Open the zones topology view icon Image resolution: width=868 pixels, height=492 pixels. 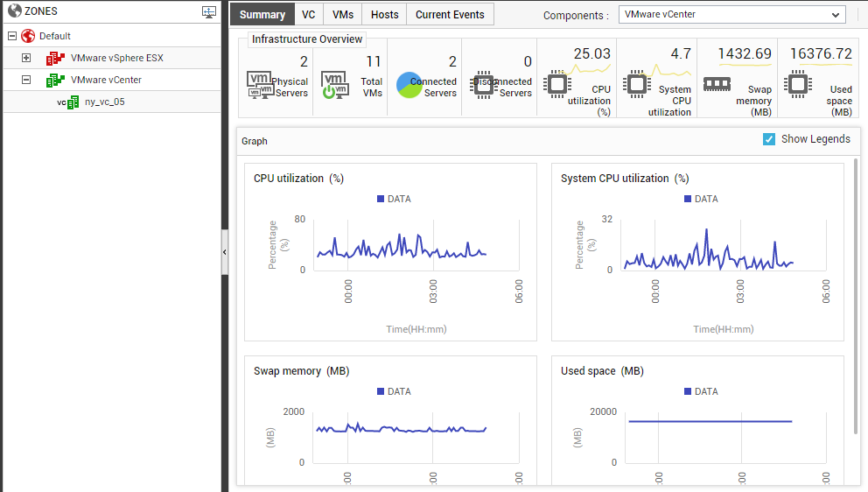click(209, 12)
